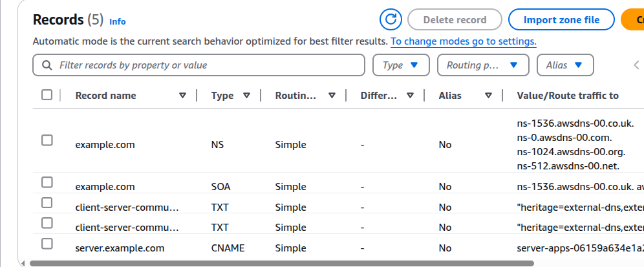Click the horizontal scrollbar under the table
Viewport: 644px width, 267px height.
click(281, 263)
